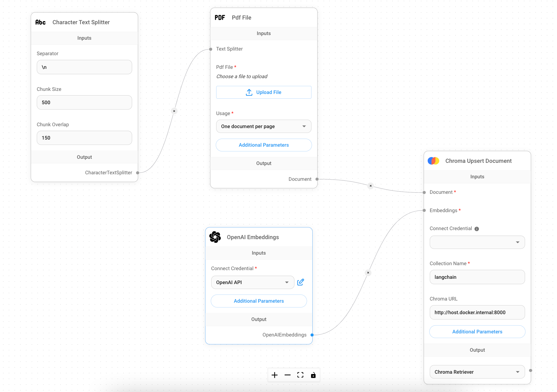Delete edge between Text Splitter and Pdf File
557x392 pixels.
point(174,111)
